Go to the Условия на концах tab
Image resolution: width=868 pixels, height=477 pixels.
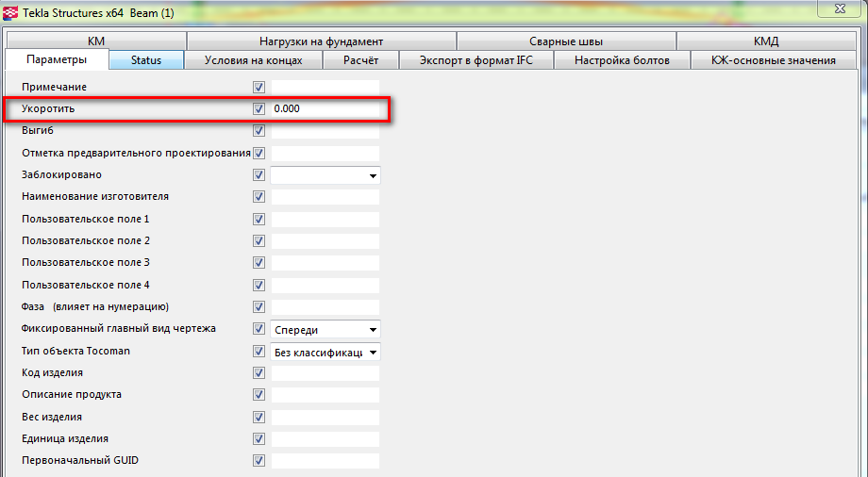pyautogui.click(x=253, y=60)
